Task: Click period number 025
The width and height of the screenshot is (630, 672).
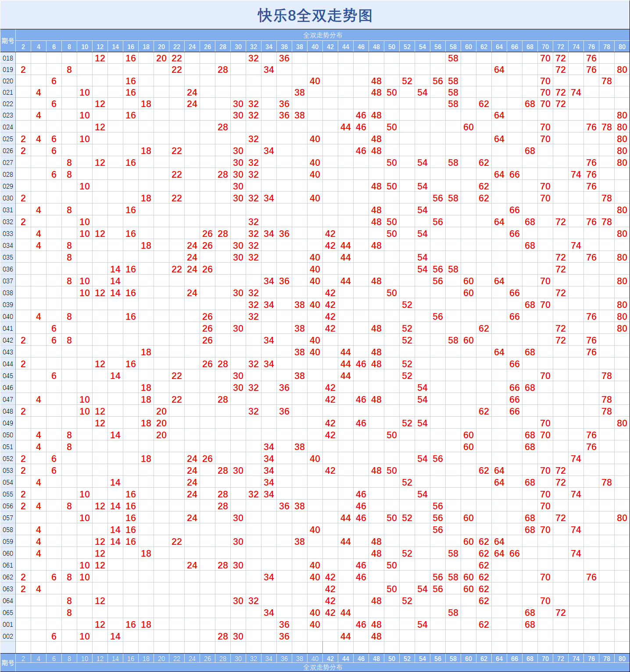Action: (x=8, y=139)
